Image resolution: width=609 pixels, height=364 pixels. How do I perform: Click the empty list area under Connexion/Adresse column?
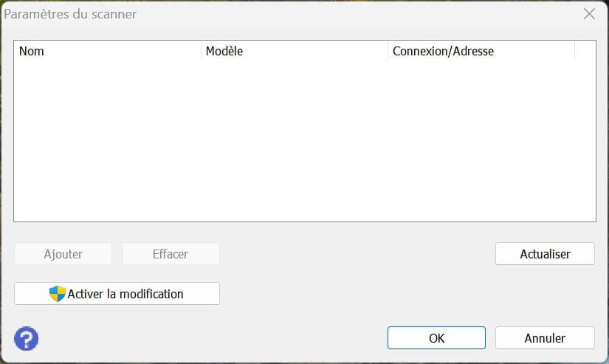pyautogui.click(x=481, y=140)
